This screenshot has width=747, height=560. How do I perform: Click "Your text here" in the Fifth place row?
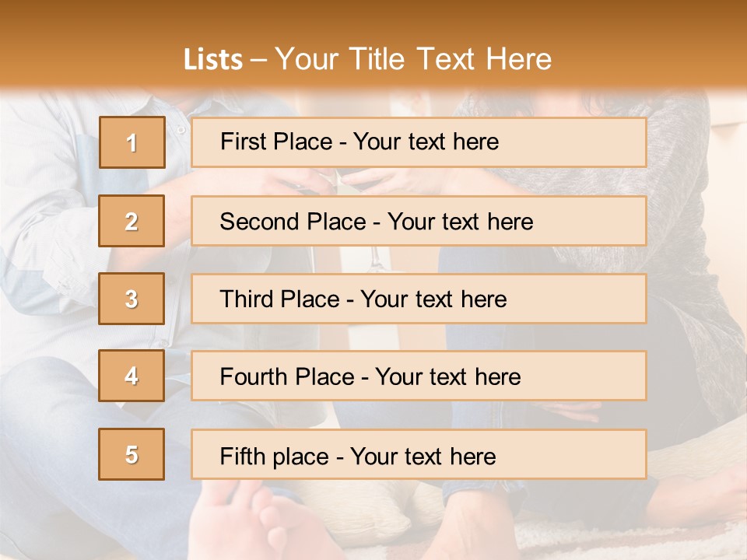pos(423,456)
